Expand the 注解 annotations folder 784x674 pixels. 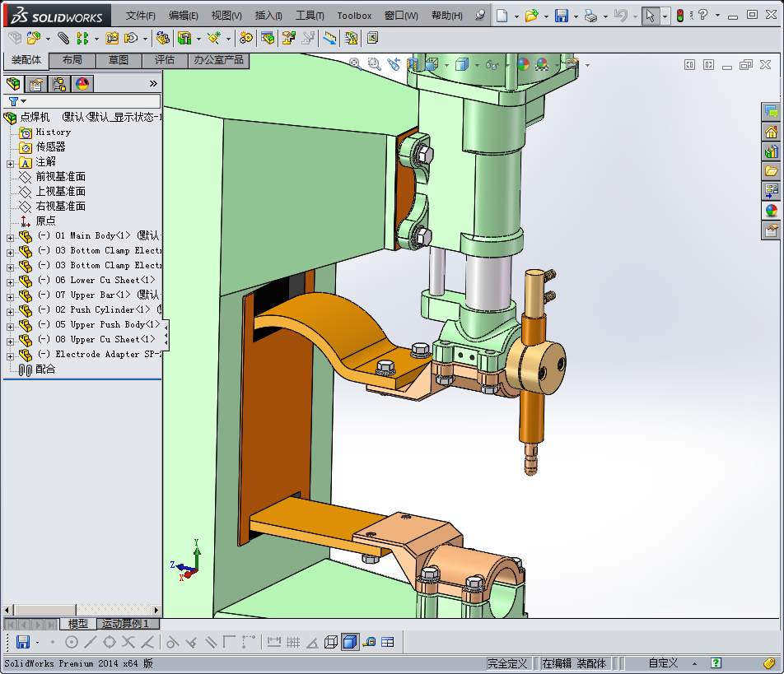[x=10, y=164]
